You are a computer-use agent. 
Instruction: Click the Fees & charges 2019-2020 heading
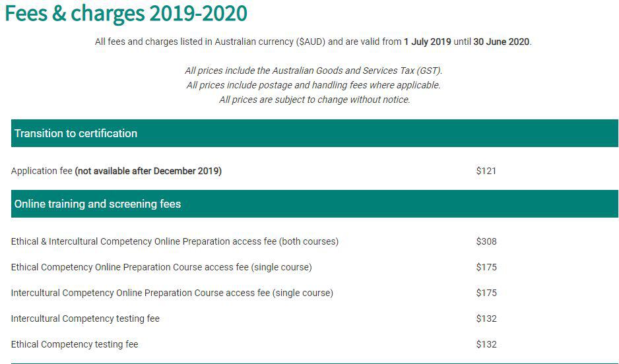point(126,13)
